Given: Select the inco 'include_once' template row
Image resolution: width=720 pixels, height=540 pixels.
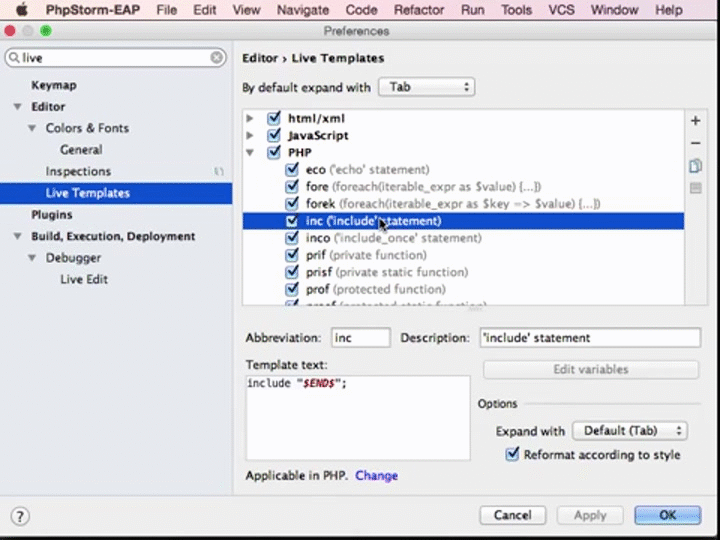Looking at the screenshot, I should pyautogui.click(x=463, y=238).
